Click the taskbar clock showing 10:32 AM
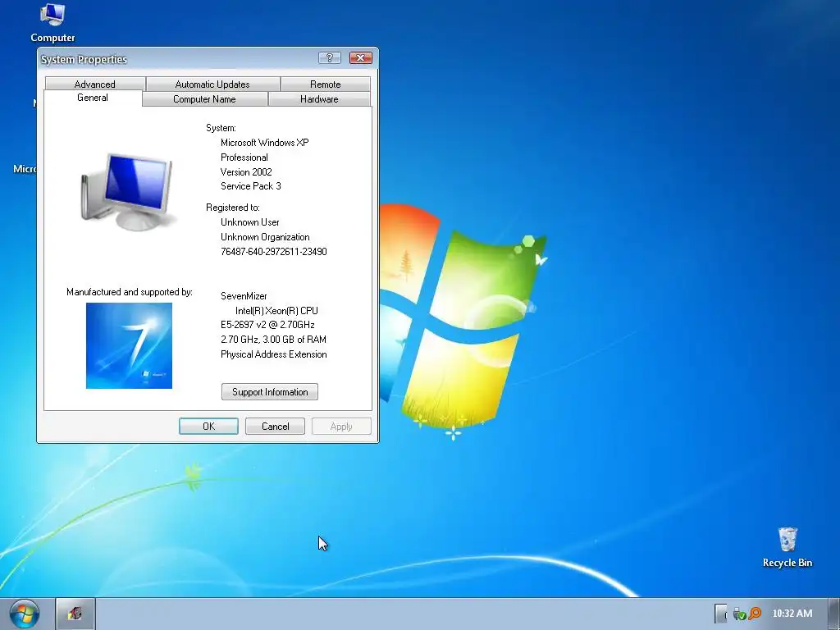 tap(792, 614)
